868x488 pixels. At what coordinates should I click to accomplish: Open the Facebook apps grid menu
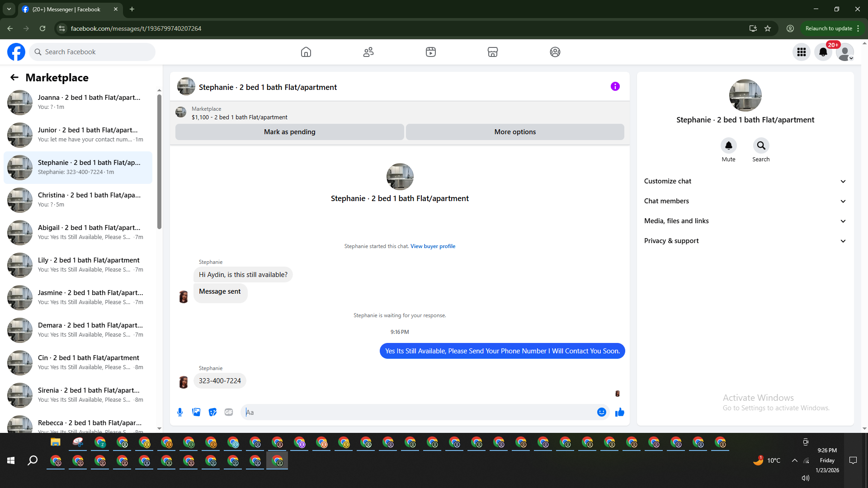click(x=802, y=52)
